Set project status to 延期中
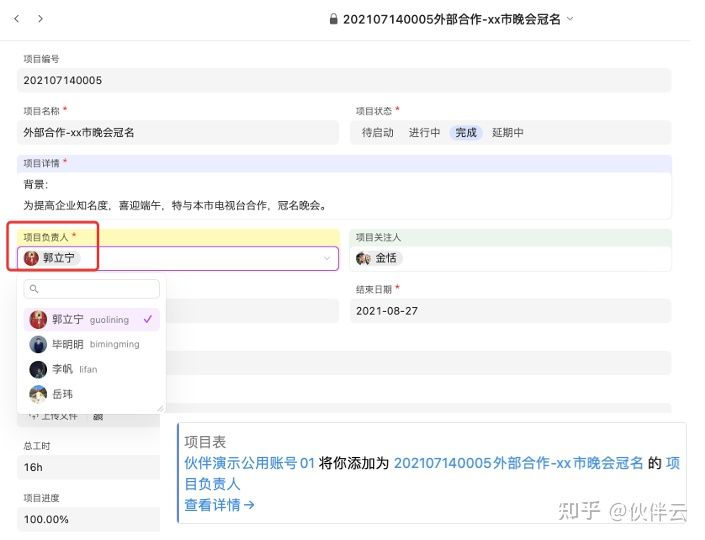 [x=508, y=133]
